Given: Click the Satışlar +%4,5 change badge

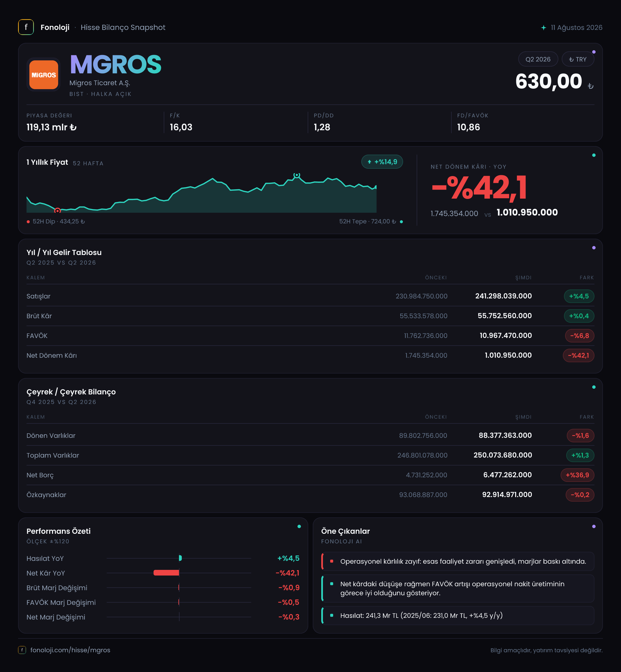Looking at the screenshot, I should point(579,296).
